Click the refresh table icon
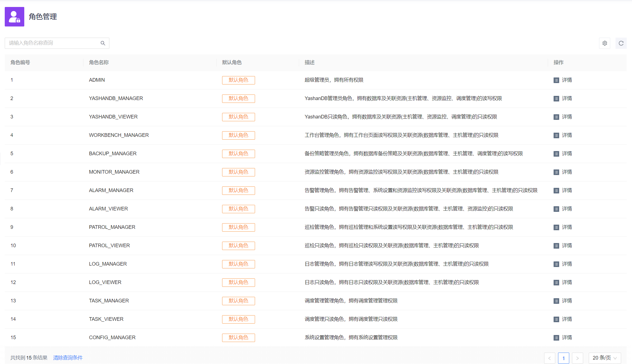The height and width of the screenshot is (364, 632). [621, 43]
